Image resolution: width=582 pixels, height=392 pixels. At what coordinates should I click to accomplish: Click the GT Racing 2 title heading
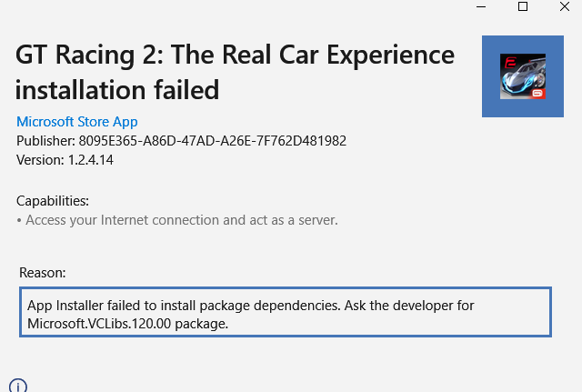[235, 55]
